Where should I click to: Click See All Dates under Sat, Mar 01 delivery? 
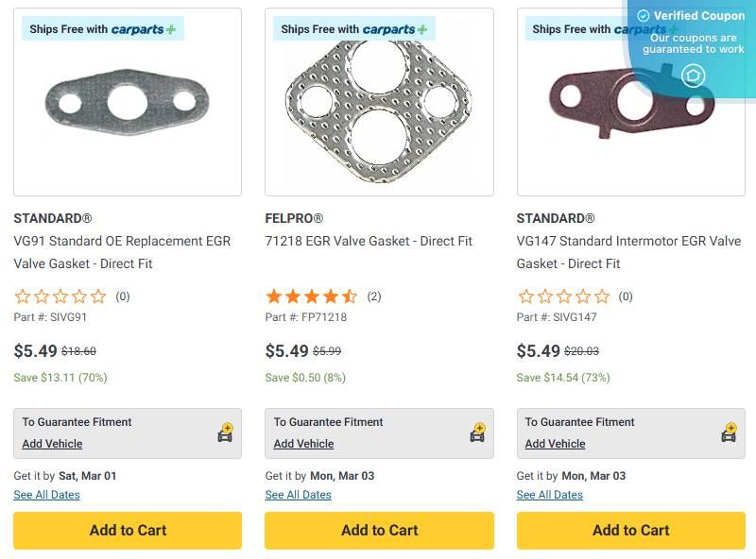[x=45, y=494]
